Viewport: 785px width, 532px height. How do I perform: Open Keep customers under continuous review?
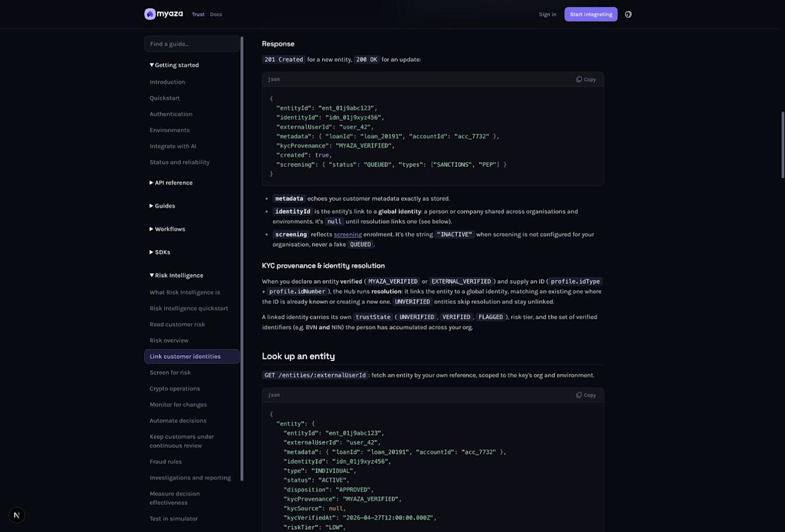[182, 441]
